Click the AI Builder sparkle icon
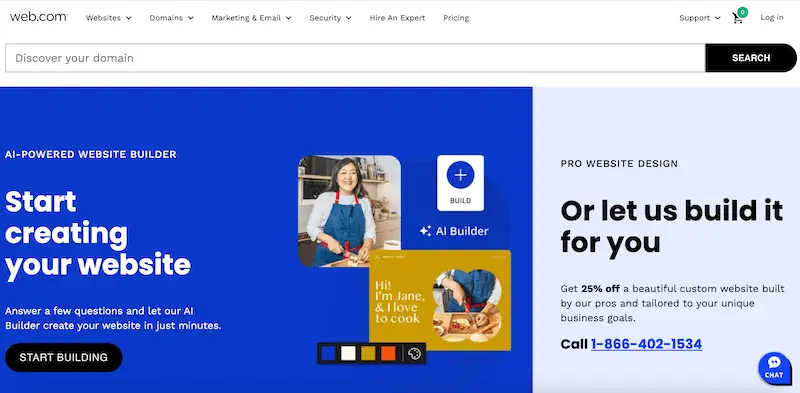The image size is (800, 393). point(425,231)
